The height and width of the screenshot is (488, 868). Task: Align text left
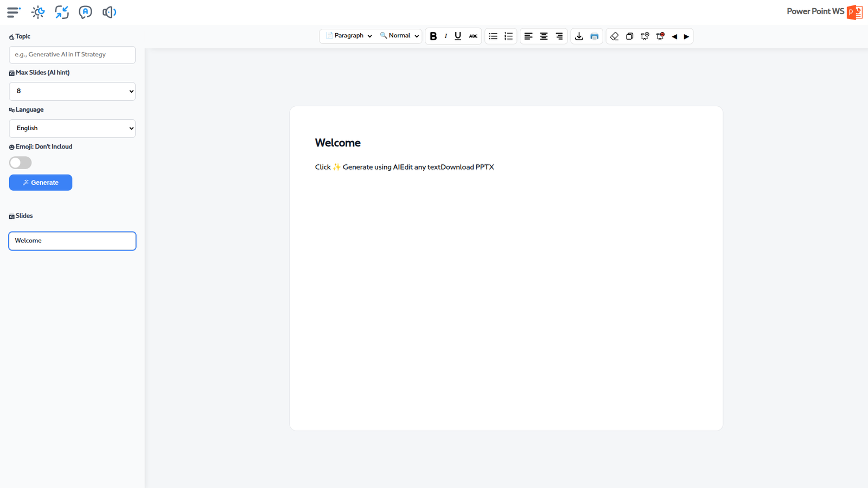pyautogui.click(x=528, y=36)
